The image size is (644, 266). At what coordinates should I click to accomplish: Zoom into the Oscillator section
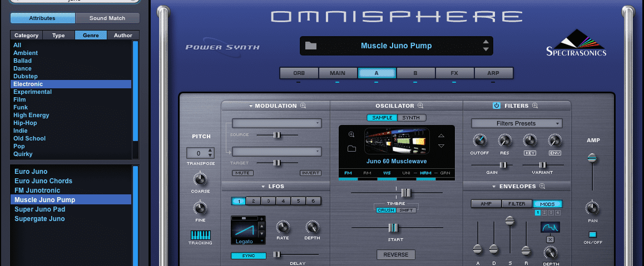pyautogui.click(x=420, y=106)
